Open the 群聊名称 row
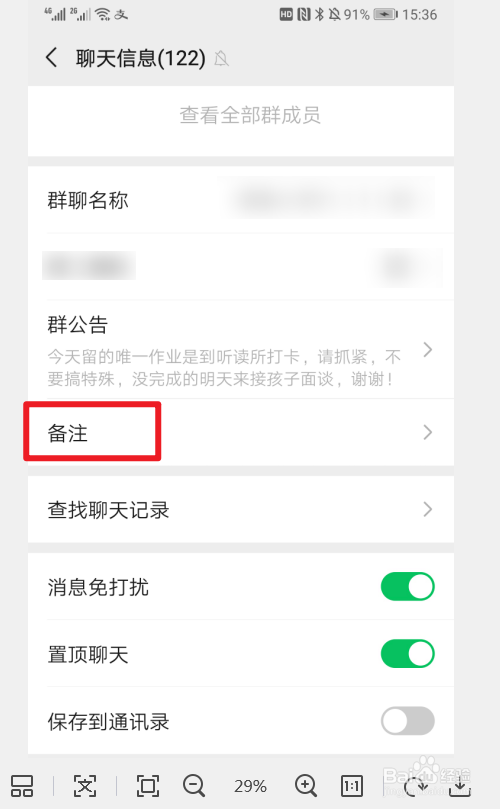 pos(241,200)
